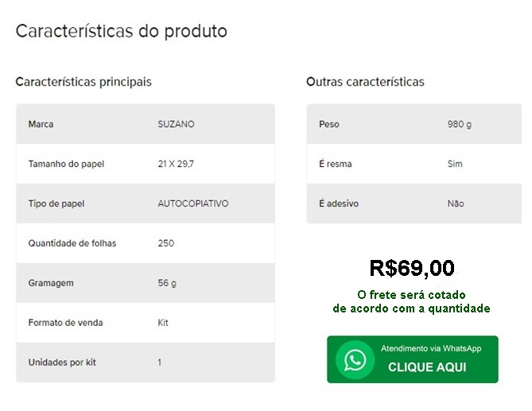Click the É adesivo Não value
The image size is (532, 411).
[456, 204]
